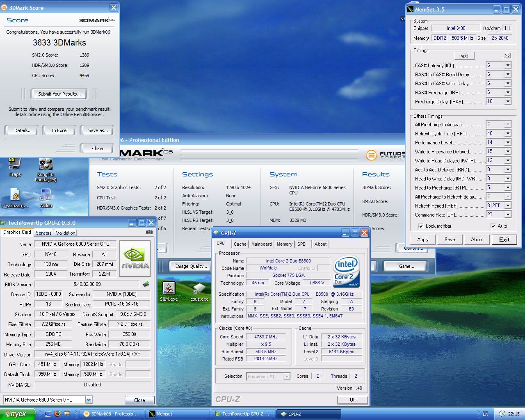Screen dimensions: 525x420
Task: Open the t_yakuzarg desktop file icon
Action: click(15, 195)
